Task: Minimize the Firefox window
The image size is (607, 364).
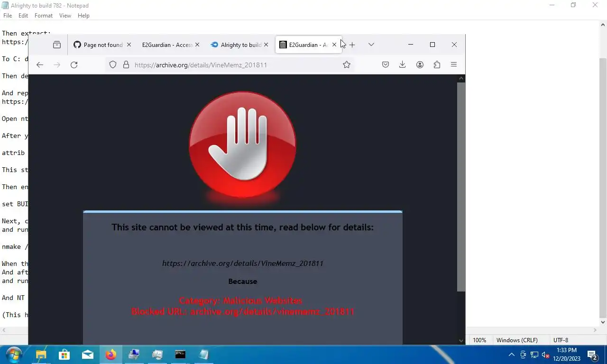Action: pos(411,45)
